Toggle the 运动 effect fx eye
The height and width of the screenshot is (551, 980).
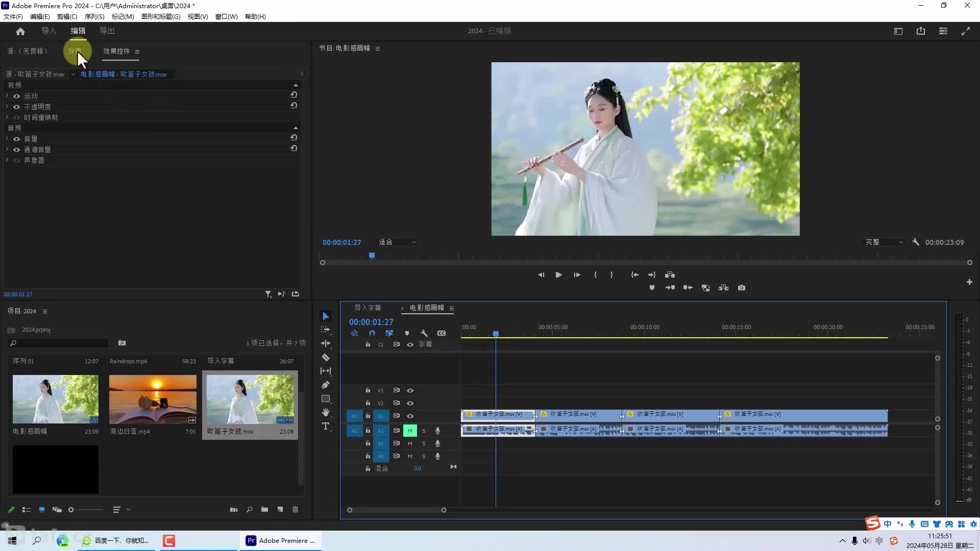point(17,96)
